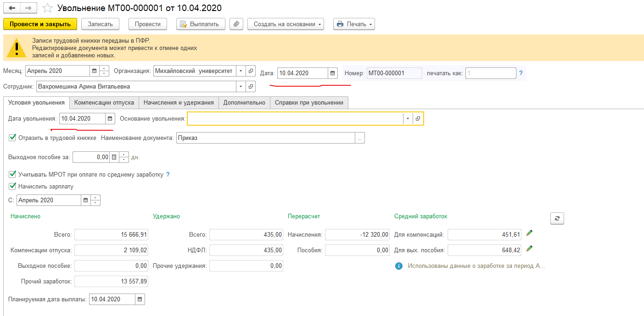The height and width of the screenshot is (316, 644).
Task: Click the yellow warning triangle icon
Action: 17,48
